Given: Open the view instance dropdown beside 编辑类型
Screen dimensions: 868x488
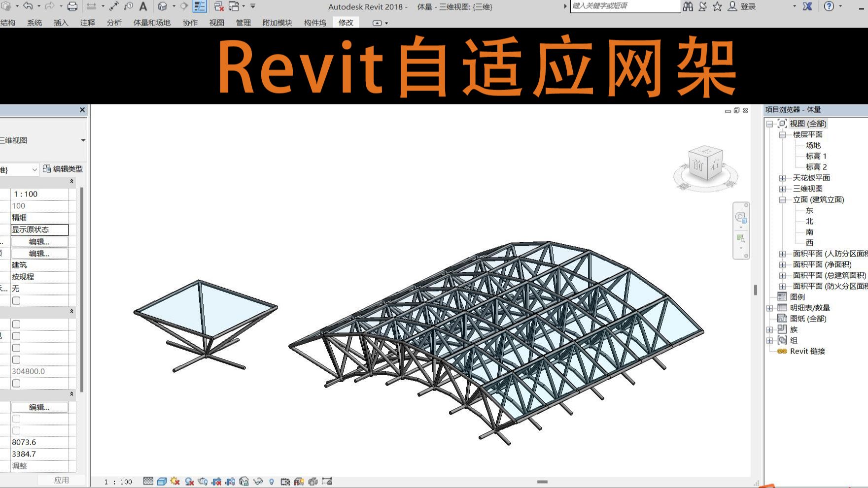Looking at the screenshot, I should (x=35, y=169).
